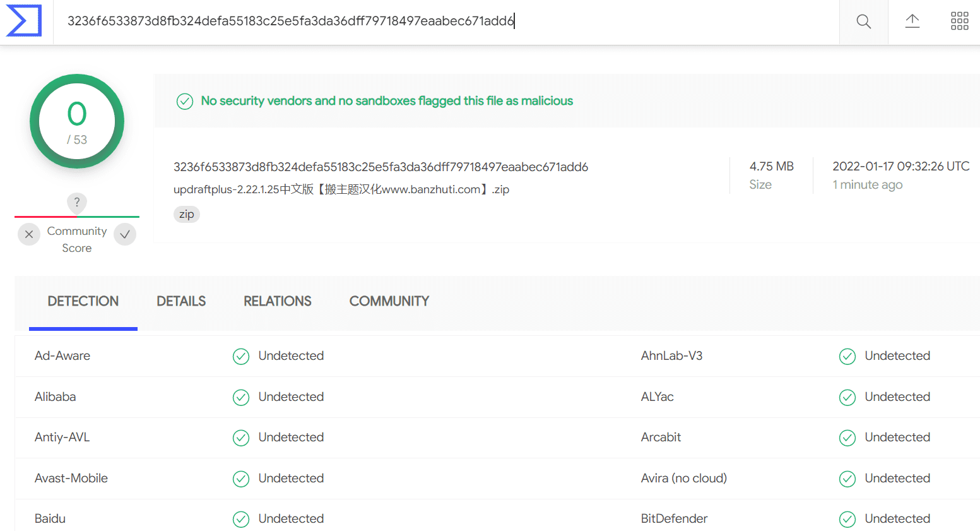The width and height of the screenshot is (980, 531).
Task: Switch to the DETECTION tab
Action: pyautogui.click(x=83, y=302)
